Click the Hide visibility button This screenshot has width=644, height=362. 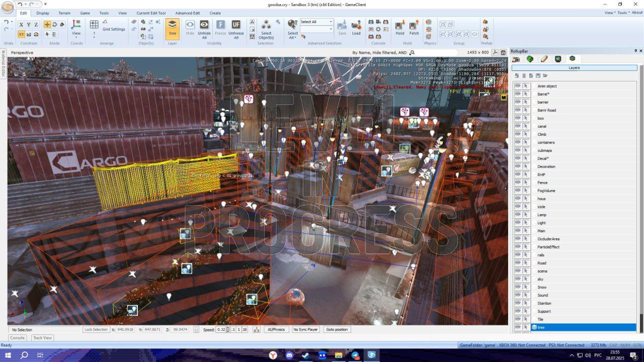[x=190, y=28]
